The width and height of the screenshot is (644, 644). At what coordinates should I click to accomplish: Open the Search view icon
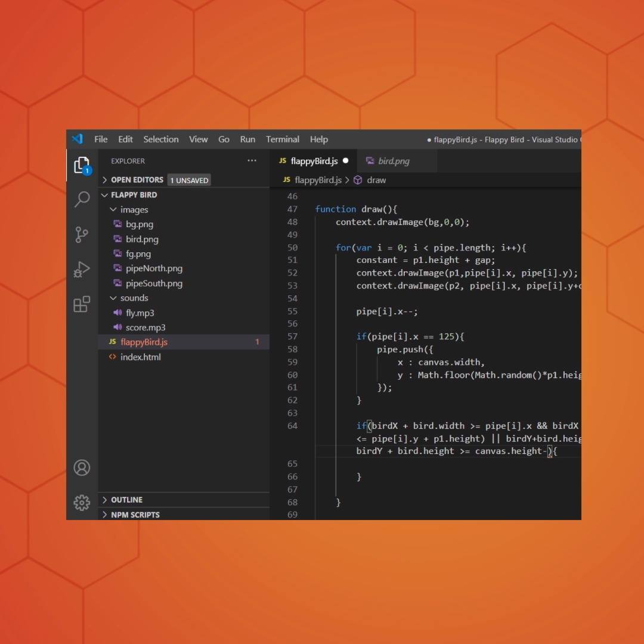click(82, 200)
